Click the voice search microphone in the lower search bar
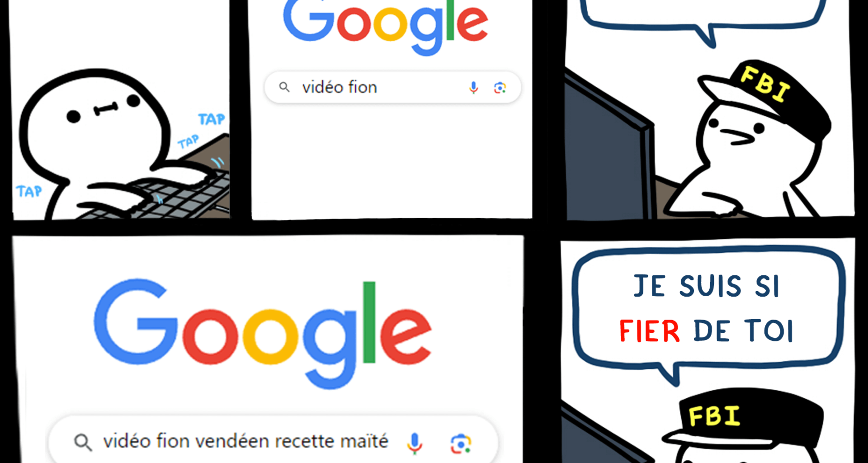Viewport: 868px width, 463px height. 414,443
